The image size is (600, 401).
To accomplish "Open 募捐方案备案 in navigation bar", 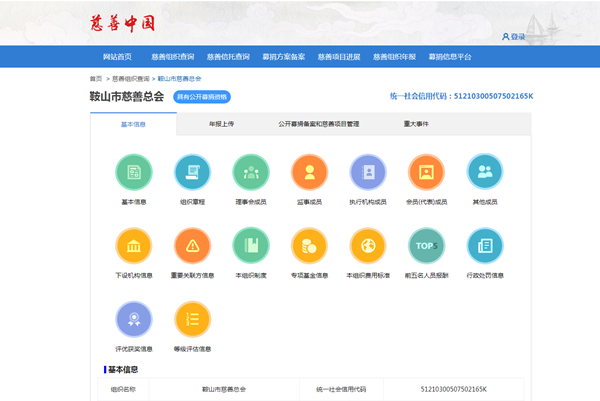I will pyautogui.click(x=284, y=57).
